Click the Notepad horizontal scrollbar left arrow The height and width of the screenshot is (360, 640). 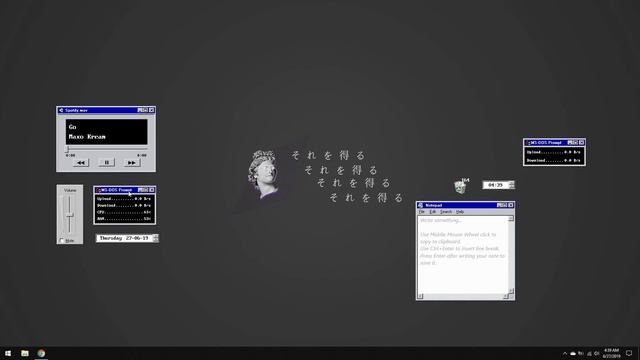420,296
